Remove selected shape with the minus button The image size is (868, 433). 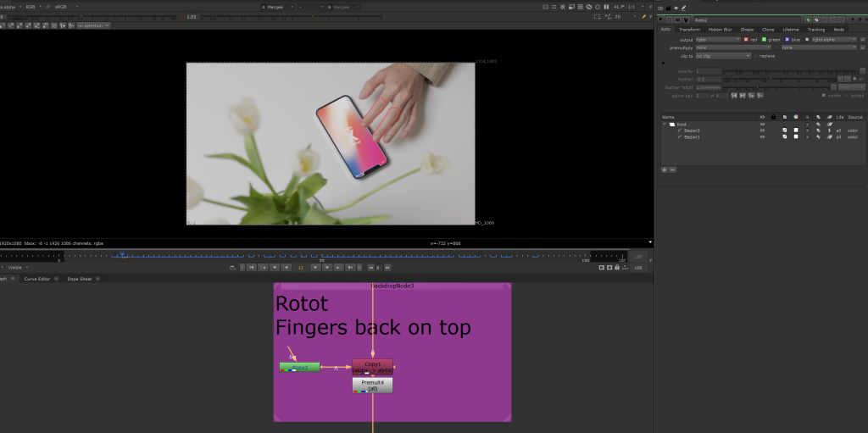(x=672, y=169)
